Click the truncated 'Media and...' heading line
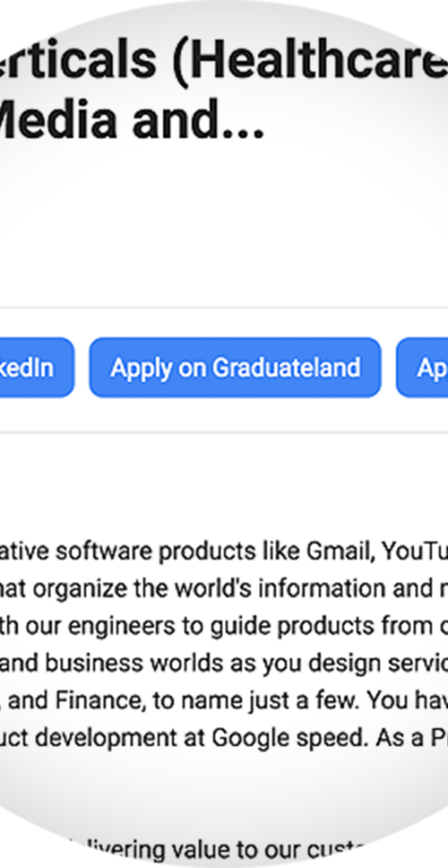Image resolution: width=448 pixels, height=868 pixels. click(132, 120)
